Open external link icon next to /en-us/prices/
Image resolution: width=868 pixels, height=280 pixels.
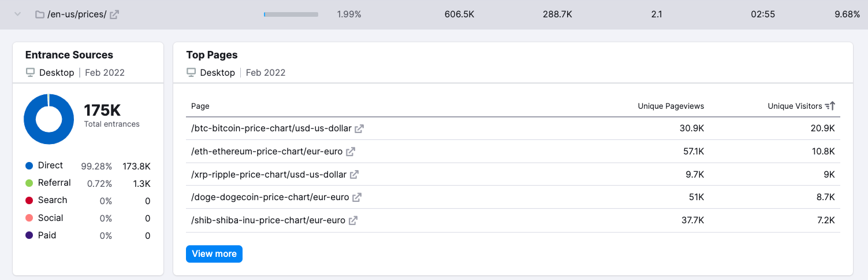114,14
